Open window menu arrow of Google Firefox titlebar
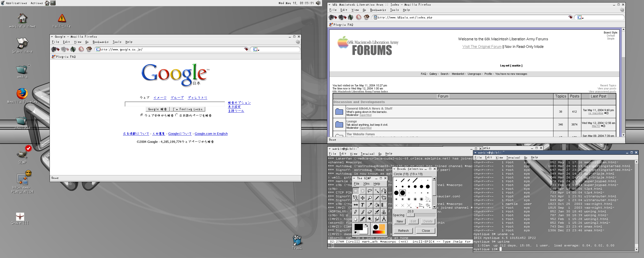Viewport: 644px width, 258px height. [x=52, y=37]
